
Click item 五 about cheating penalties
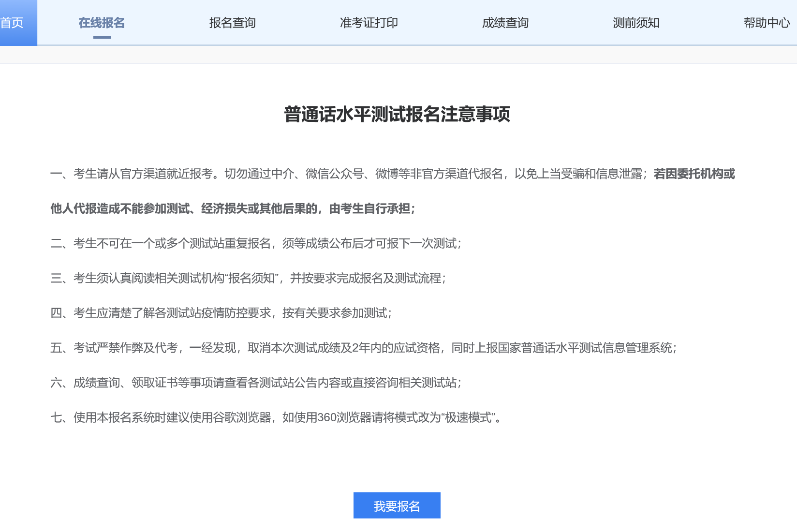[x=363, y=348]
